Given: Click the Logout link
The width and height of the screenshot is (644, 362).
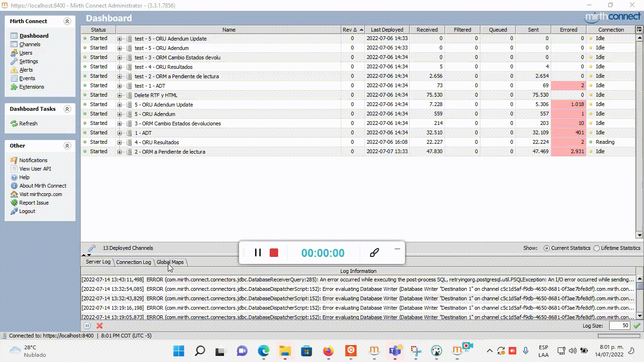Looking at the screenshot, I should coord(27,211).
